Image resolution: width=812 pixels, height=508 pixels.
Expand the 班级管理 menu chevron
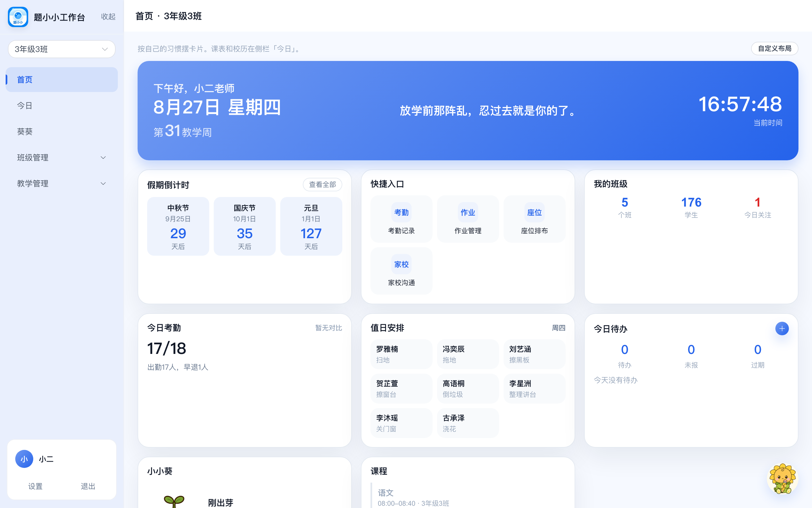click(x=103, y=157)
